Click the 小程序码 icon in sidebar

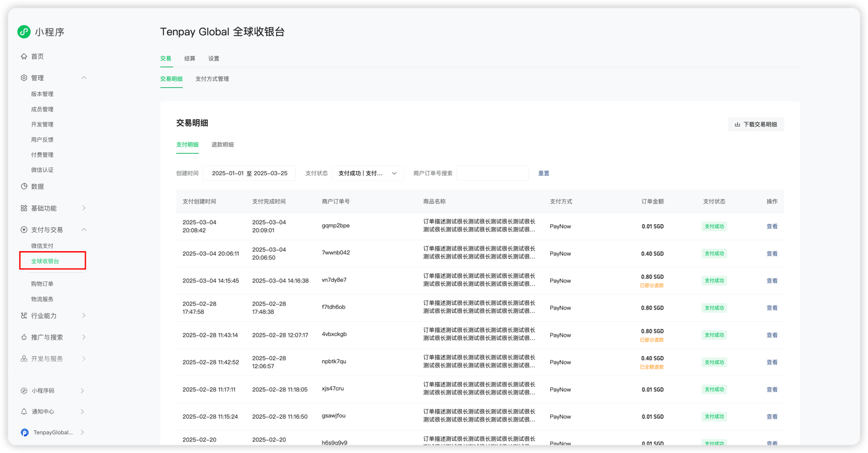click(24, 391)
